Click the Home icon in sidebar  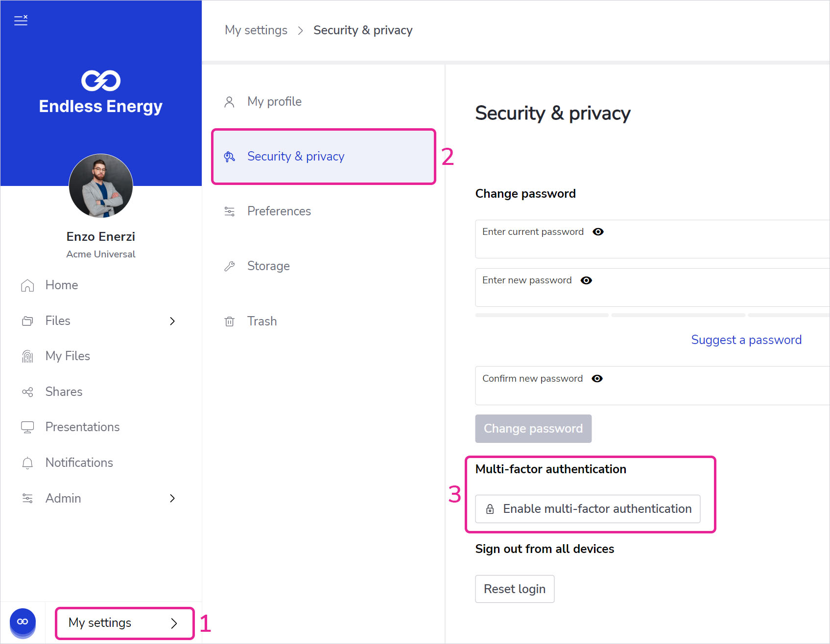point(27,285)
